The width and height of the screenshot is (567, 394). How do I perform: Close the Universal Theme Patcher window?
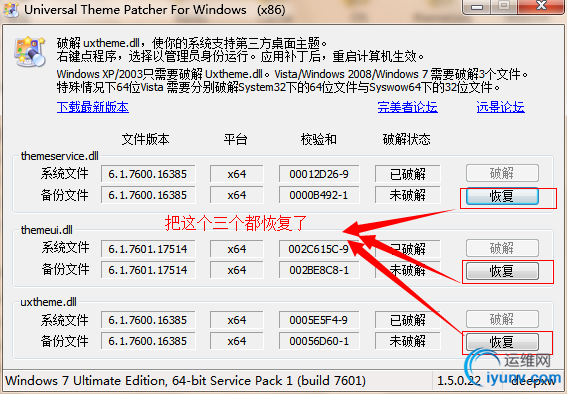pos(541,7)
